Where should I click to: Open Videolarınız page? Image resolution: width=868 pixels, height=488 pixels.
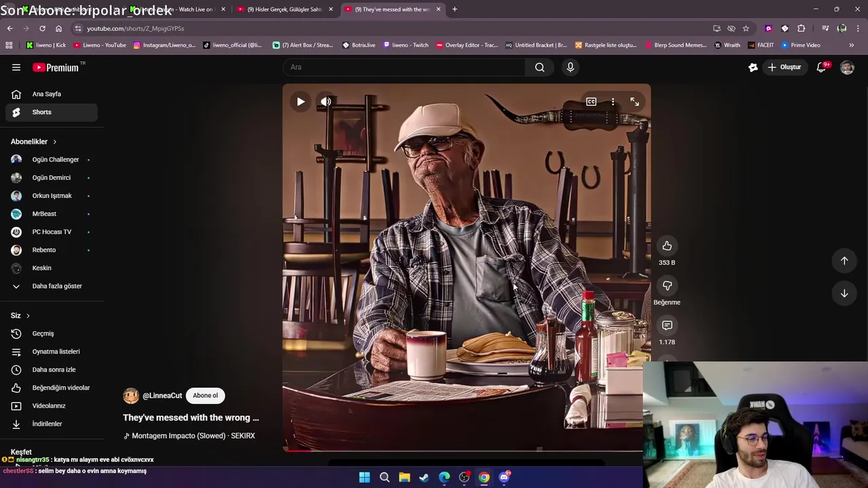point(52,406)
